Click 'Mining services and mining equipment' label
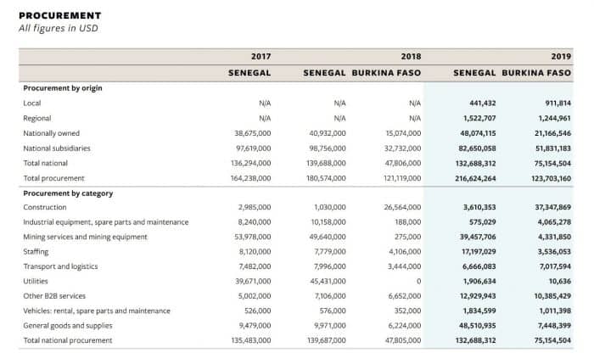 point(85,237)
